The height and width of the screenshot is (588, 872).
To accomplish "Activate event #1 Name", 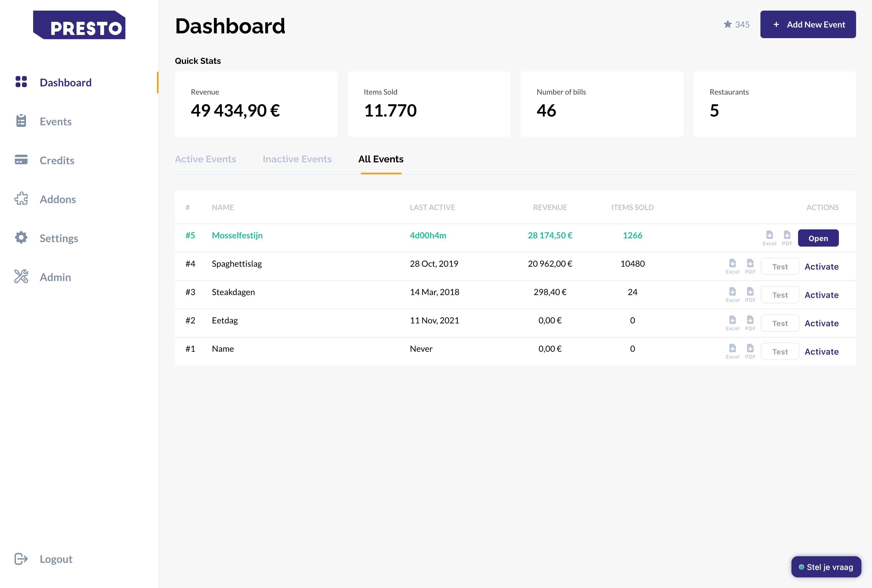I will pyautogui.click(x=821, y=351).
